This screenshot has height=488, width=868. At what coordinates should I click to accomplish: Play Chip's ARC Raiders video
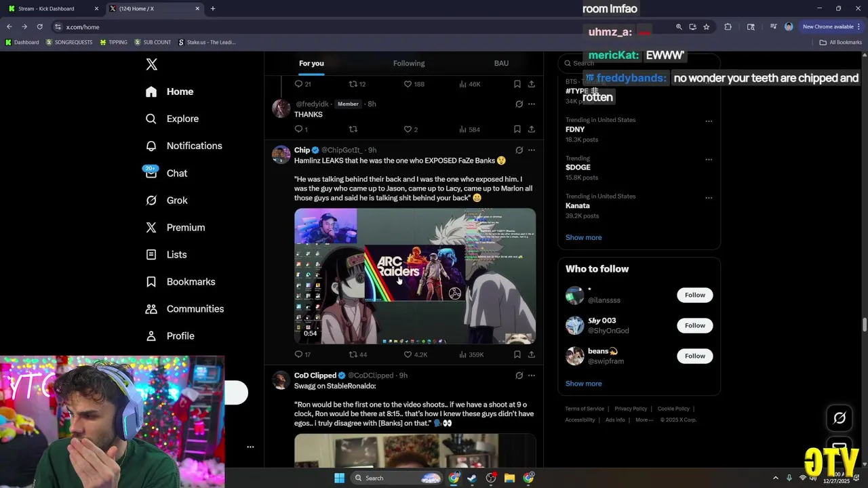click(415, 276)
